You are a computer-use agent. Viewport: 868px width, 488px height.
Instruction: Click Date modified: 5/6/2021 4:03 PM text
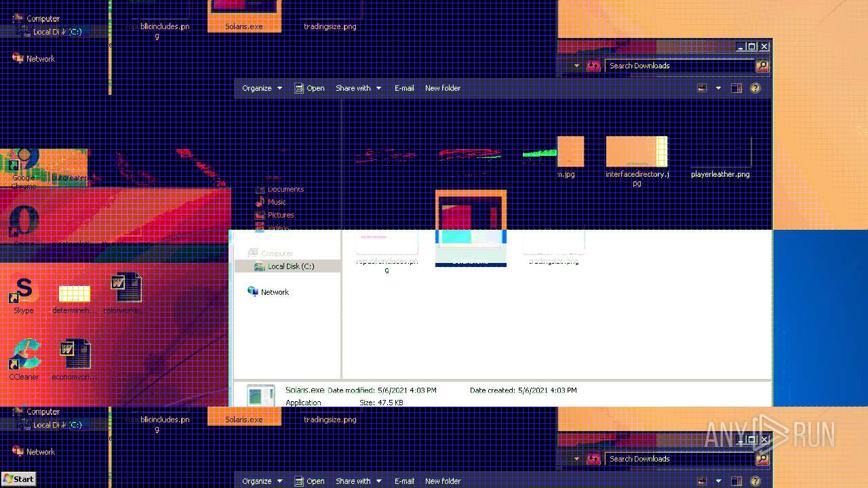pyautogui.click(x=382, y=390)
